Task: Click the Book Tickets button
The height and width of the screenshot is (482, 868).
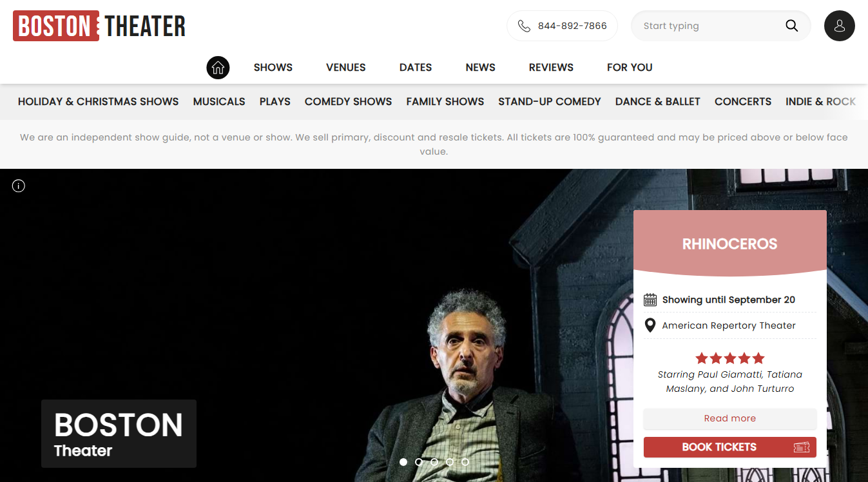Action: (x=730, y=447)
